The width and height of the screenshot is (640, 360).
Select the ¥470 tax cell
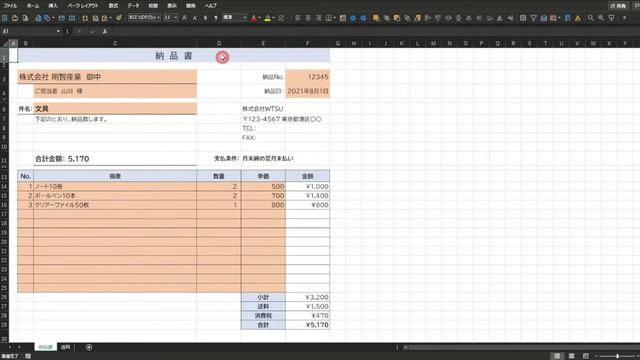point(307,316)
